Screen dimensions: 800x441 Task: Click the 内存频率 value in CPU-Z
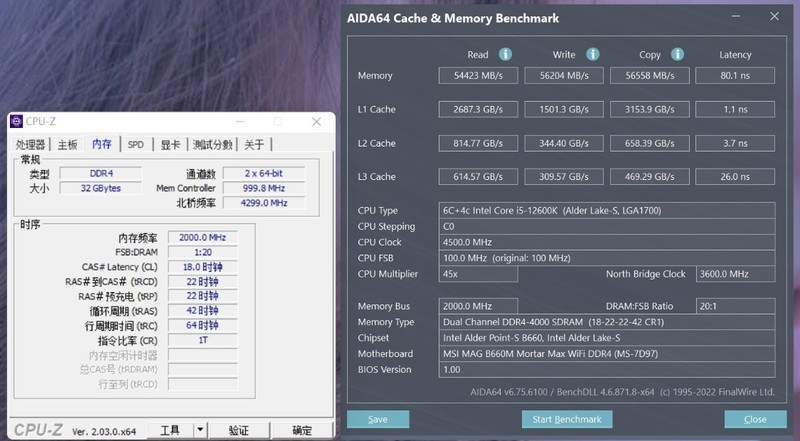click(203, 237)
